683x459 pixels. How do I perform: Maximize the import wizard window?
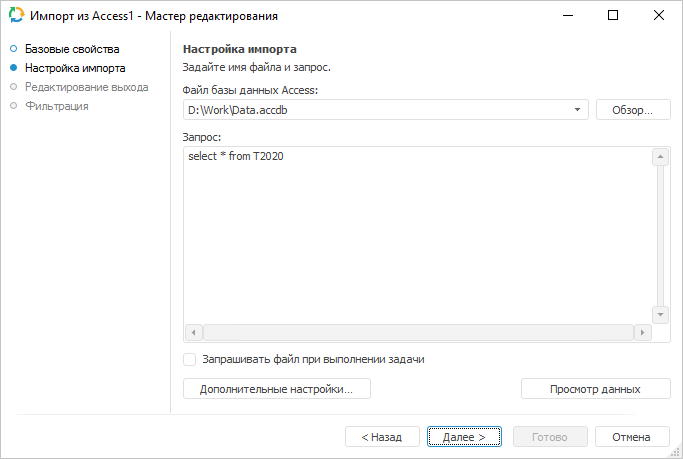[x=613, y=16]
